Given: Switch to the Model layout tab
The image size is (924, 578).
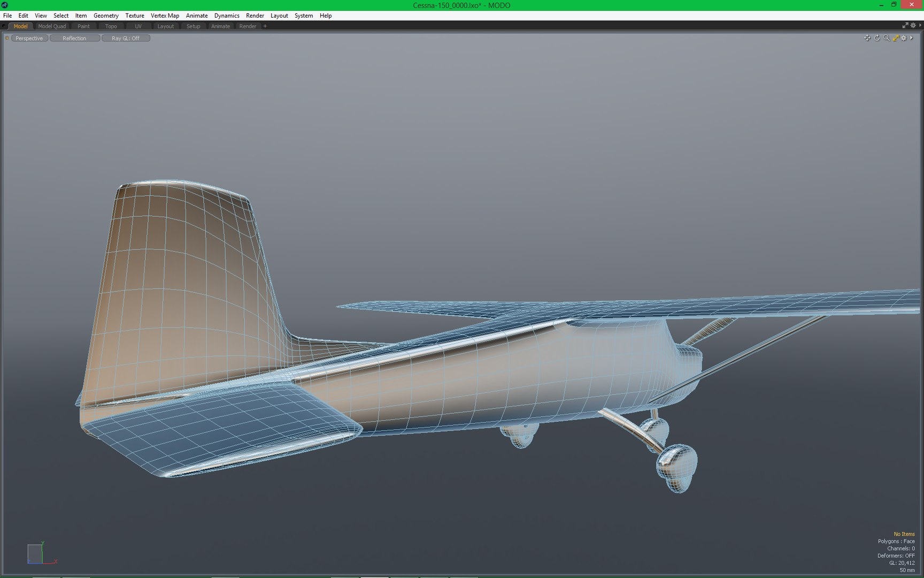Looking at the screenshot, I should [x=21, y=26].
